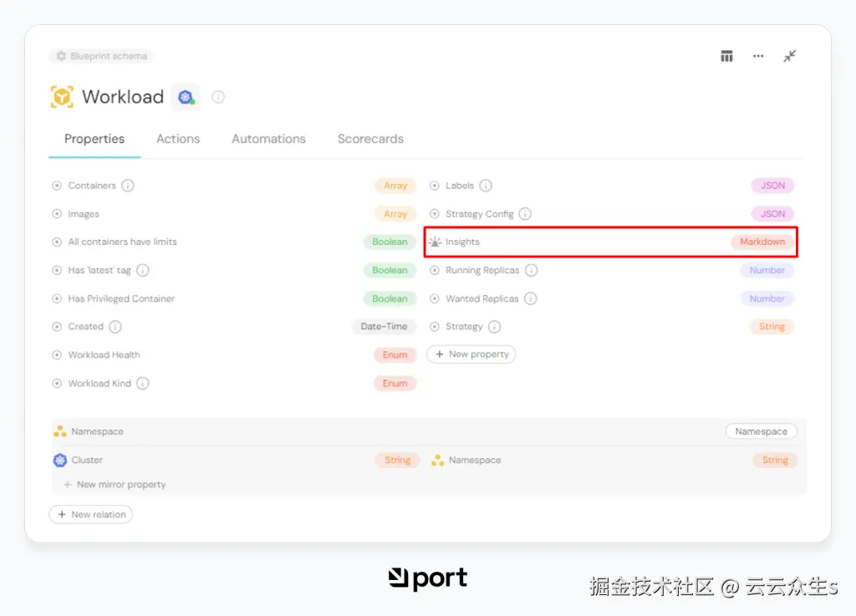The image size is (856, 616).
Task: Click the Array tag for Containers
Action: pos(395,186)
